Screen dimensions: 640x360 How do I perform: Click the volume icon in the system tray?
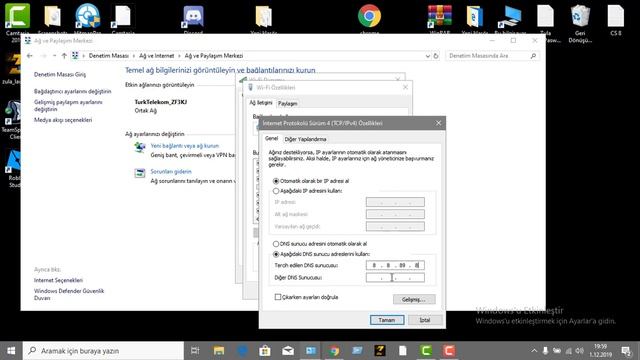(x=580, y=351)
